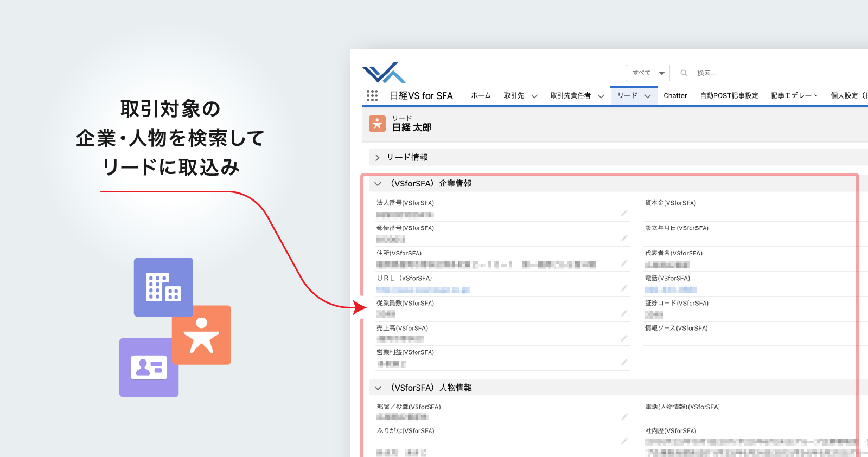The image size is (868, 457).
Task: Click the blurred URL link value
Action: coord(423,290)
